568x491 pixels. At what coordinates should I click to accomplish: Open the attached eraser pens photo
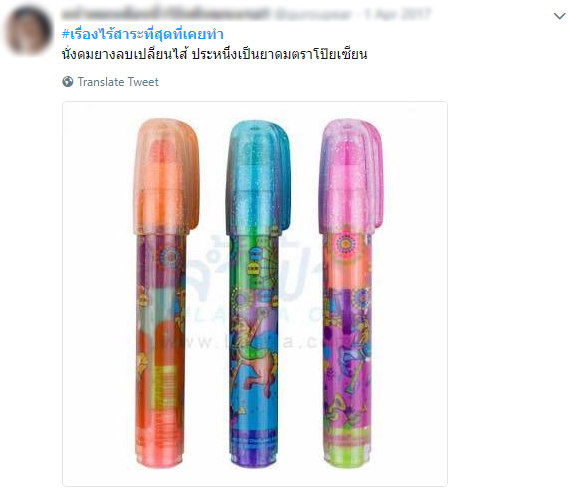255,294
